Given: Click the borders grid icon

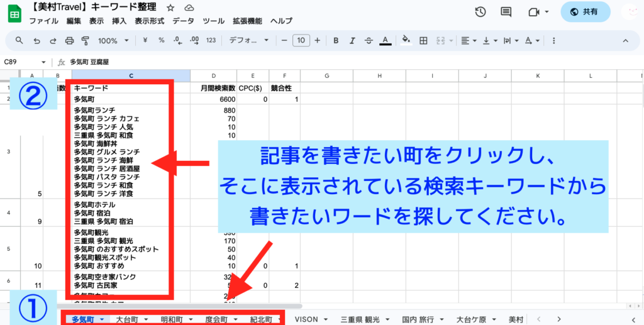Looking at the screenshot, I should tap(424, 41).
